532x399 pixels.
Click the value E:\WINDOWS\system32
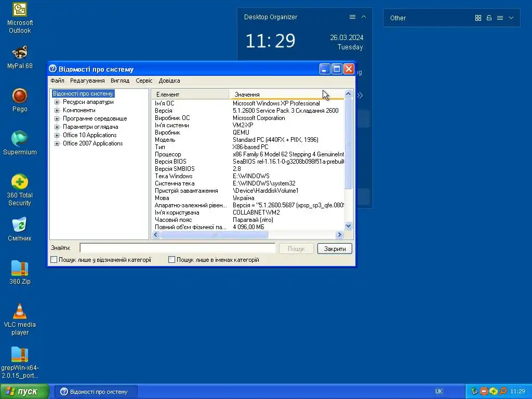264,183
